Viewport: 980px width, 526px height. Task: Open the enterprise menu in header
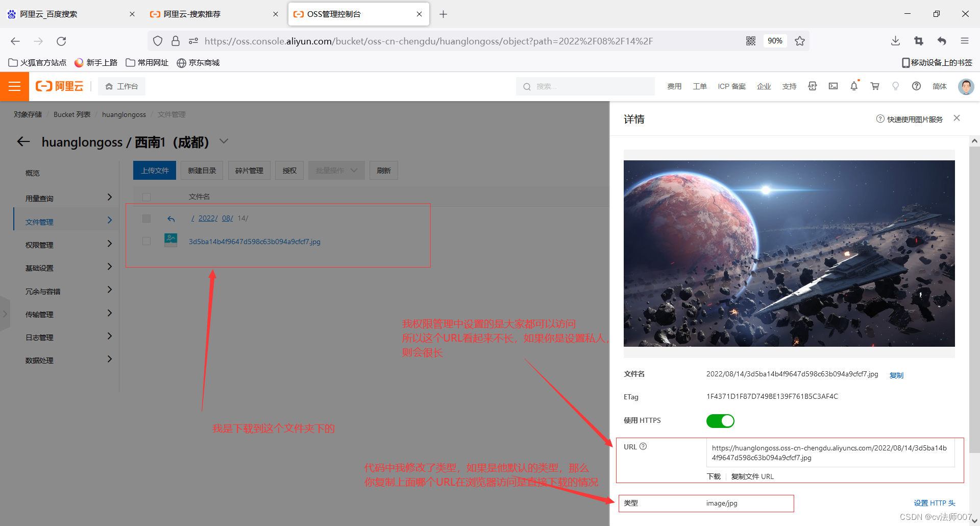(764, 86)
